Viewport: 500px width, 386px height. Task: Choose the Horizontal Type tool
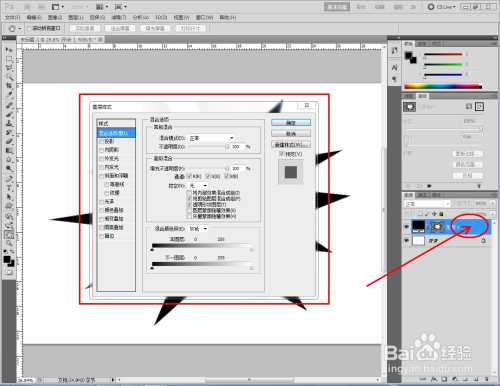tap(9, 188)
